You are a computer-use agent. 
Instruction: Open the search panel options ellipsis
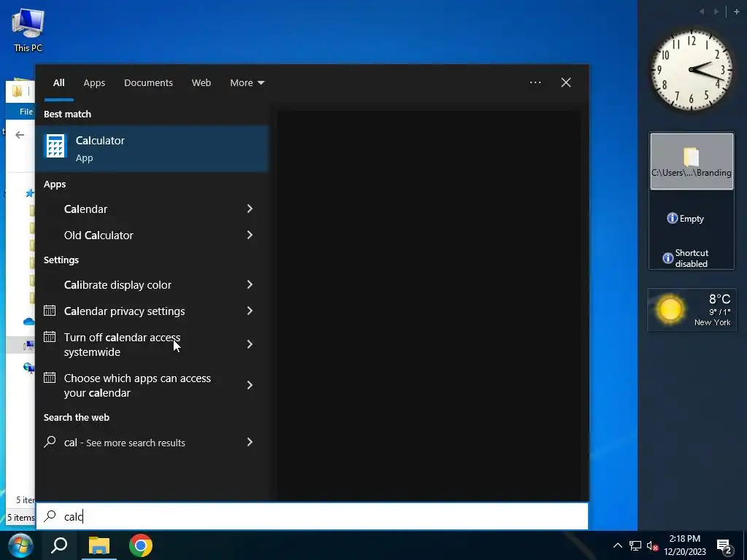pyautogui.click(x=535, y=82)
